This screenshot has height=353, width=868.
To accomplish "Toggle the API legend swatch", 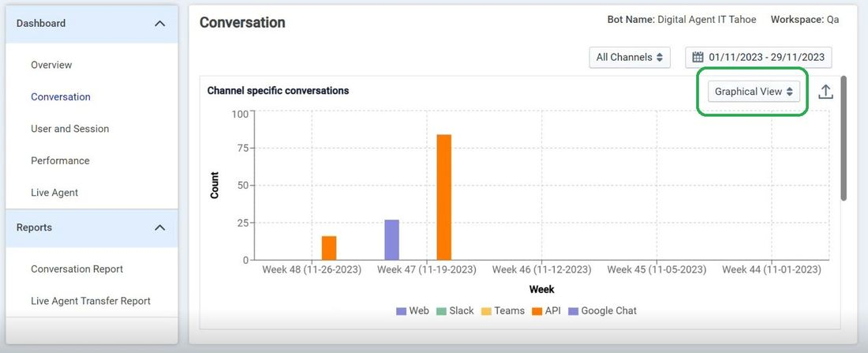I will pyautogui.click(x=537, y=311).
